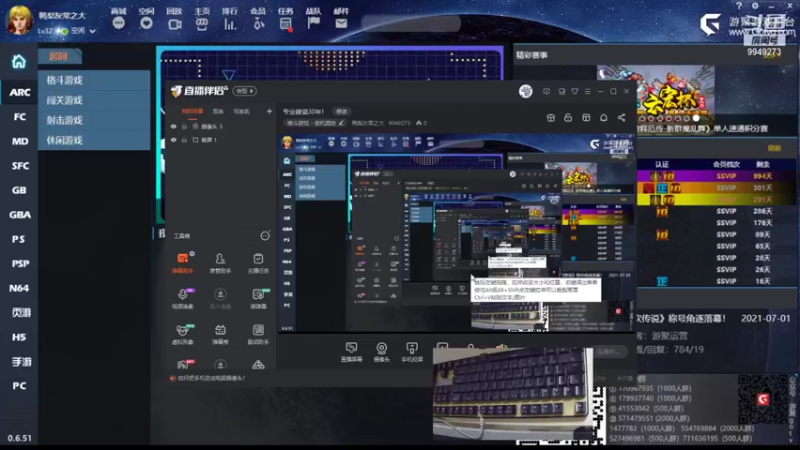Screen dimensions: 800x450
Task: Click the 刷新 refresh link above member list
Action: 774,148
